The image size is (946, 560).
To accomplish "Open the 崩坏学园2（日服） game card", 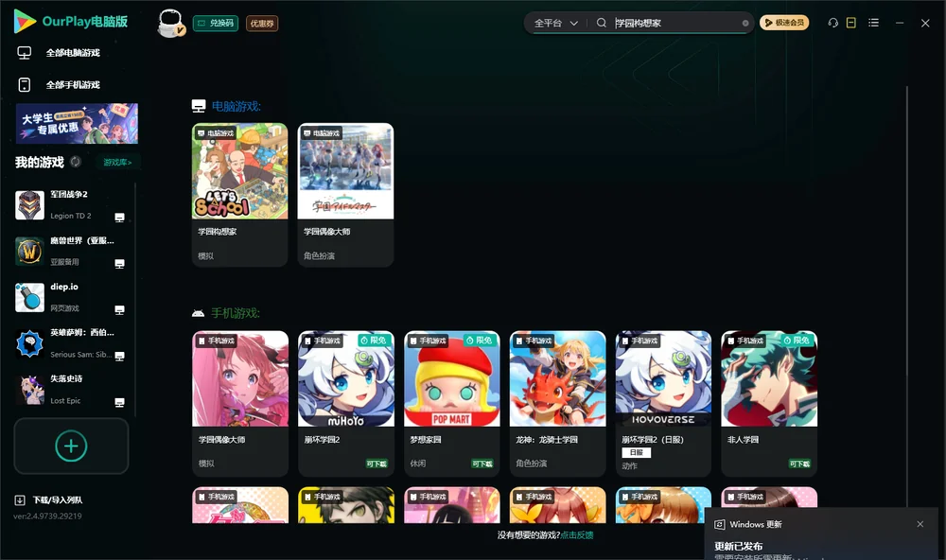I will click(x=664, y=403).
